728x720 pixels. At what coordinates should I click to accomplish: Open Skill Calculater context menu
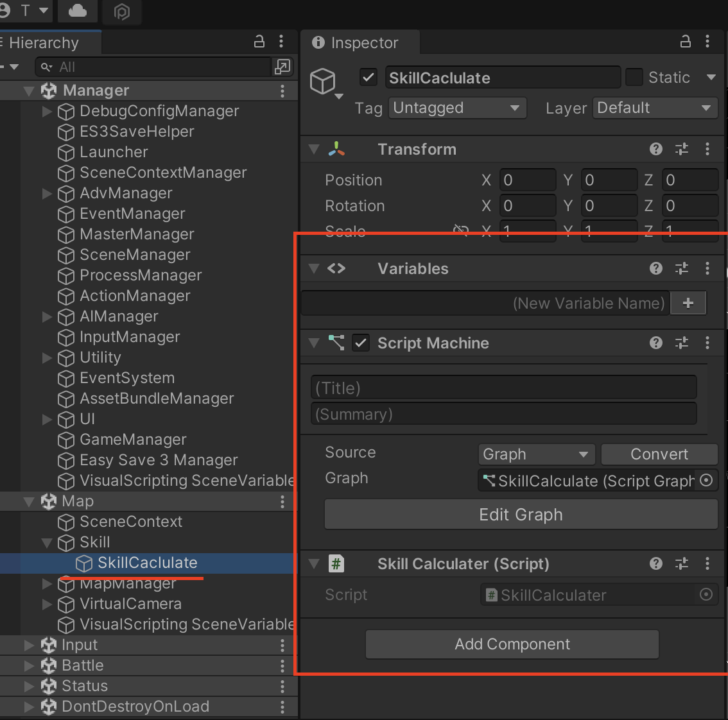tap(707, 563)
